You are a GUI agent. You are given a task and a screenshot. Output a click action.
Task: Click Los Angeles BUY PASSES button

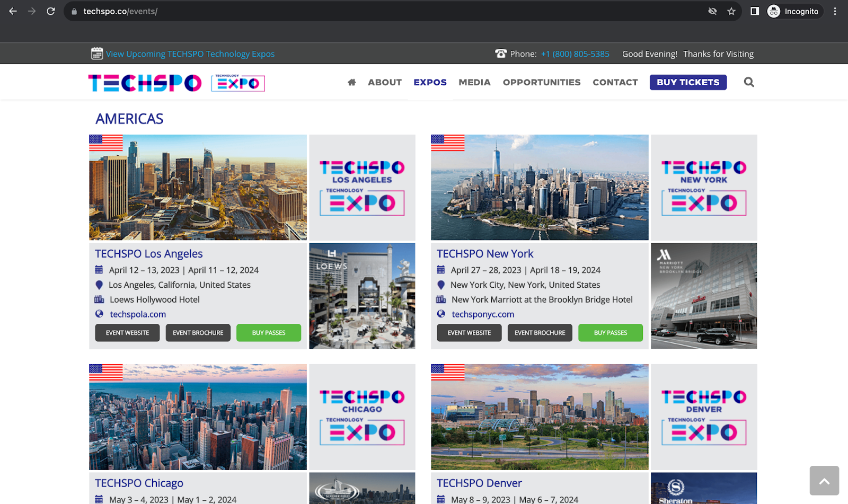[269, 333]
